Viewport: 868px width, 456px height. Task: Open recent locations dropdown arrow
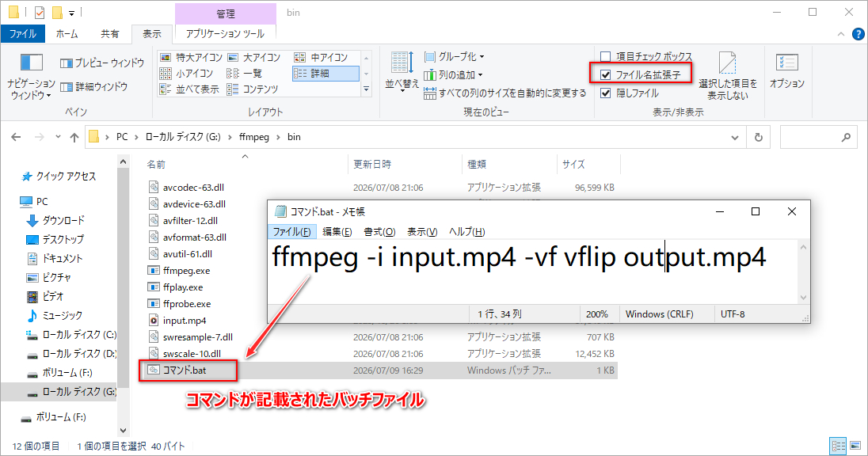[58, 137]
